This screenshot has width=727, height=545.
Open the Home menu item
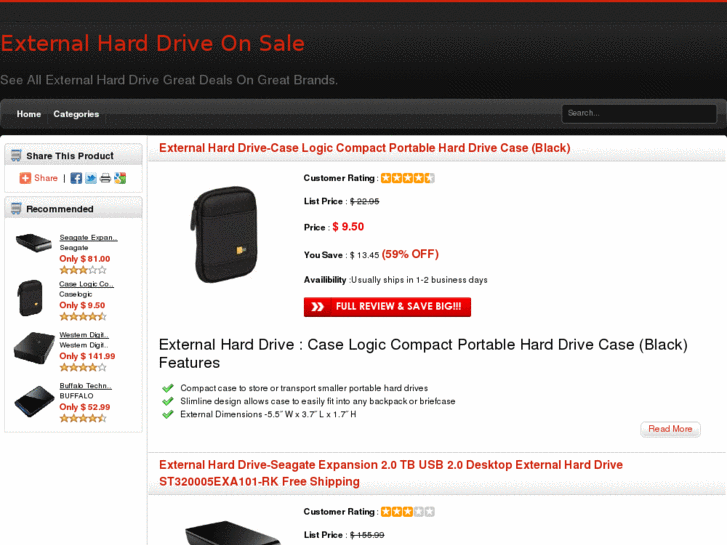(29, 114)
